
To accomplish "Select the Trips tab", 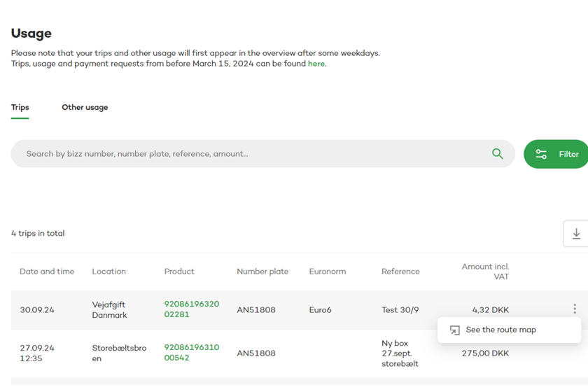I will 20,108.
